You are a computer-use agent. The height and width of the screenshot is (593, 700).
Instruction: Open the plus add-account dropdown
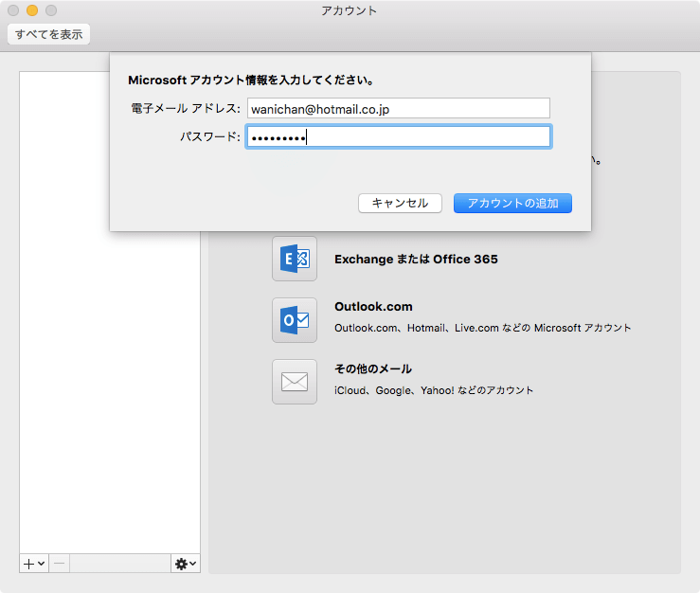point(34,564)
